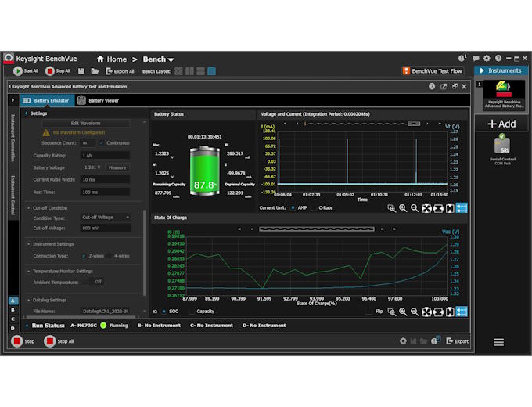Click Start All in the top toolbar

[x=26, y=71]
